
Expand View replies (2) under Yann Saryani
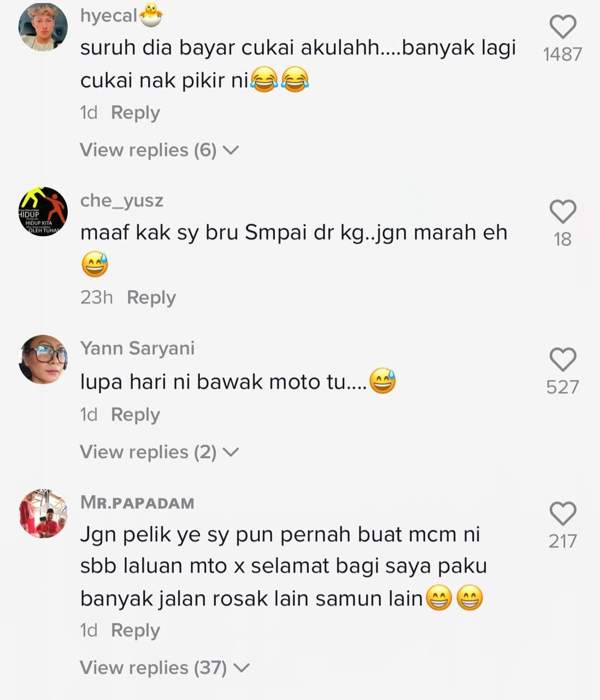159,452
